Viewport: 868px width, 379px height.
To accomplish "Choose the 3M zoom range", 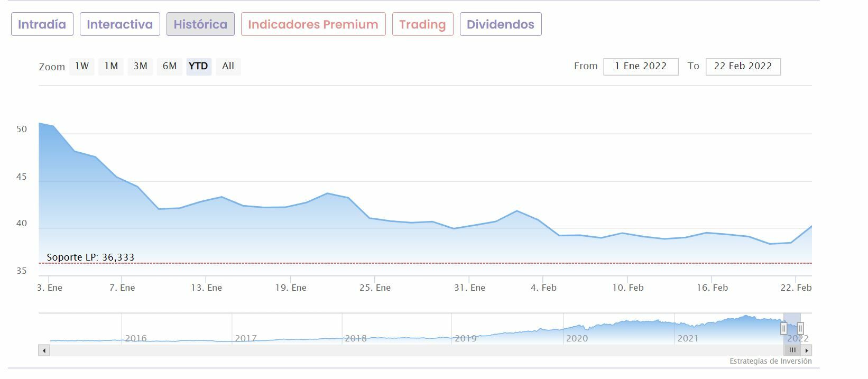I will pyautogui.click(x=140, y=67).
